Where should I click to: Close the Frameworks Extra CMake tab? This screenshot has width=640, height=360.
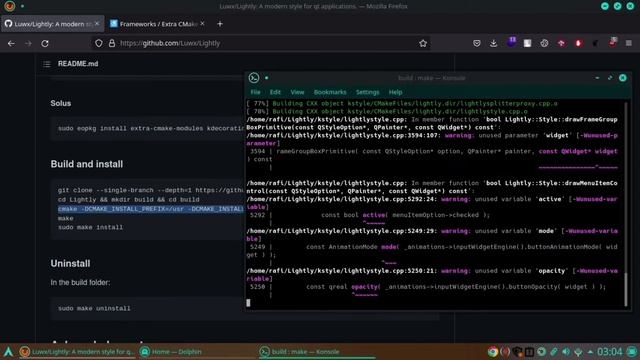point(202,24)
